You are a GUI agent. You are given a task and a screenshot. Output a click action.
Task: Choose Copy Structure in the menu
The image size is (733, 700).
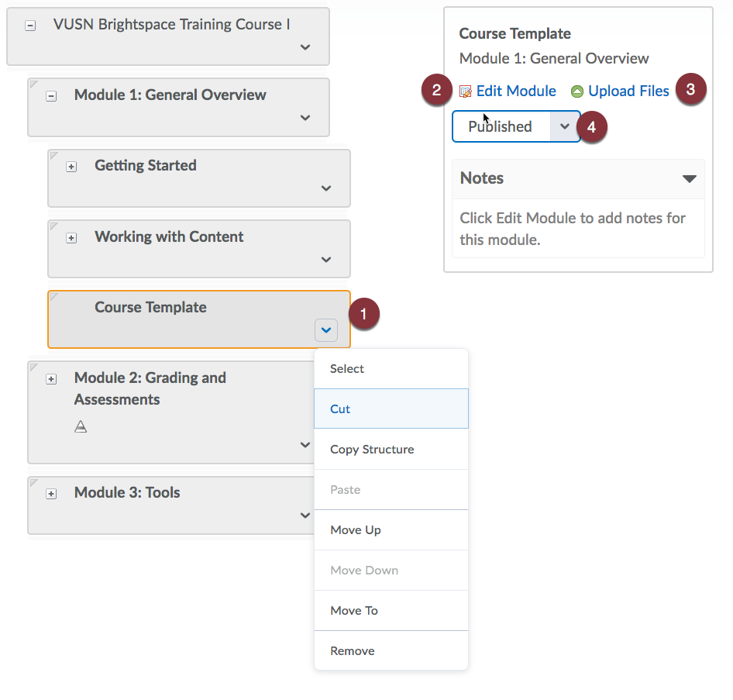391,450
